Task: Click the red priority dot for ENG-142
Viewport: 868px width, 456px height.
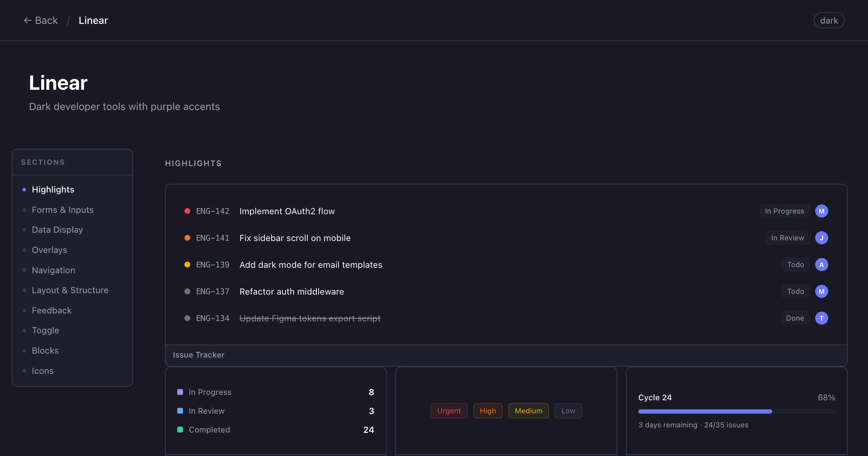Action: point(187,211)
